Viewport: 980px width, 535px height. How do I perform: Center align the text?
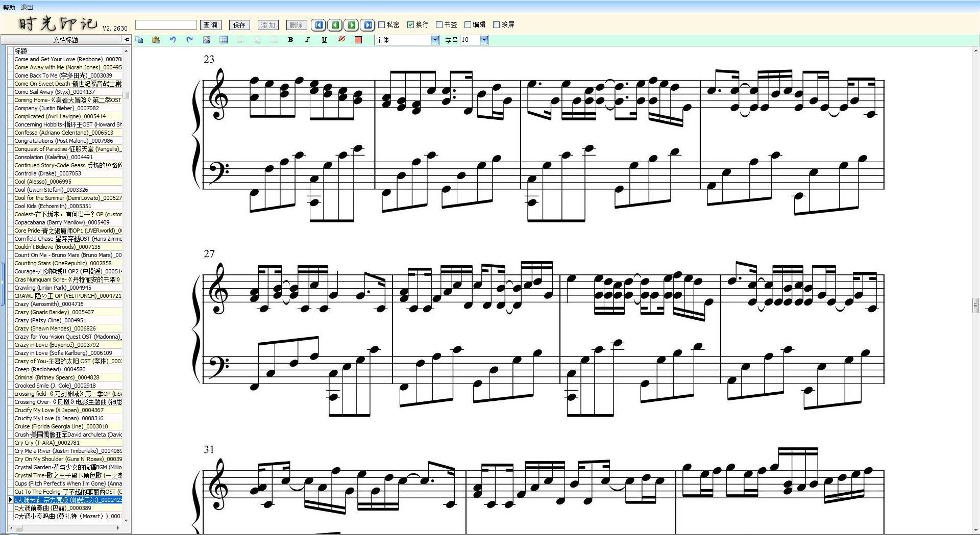(x=257, y=40)
